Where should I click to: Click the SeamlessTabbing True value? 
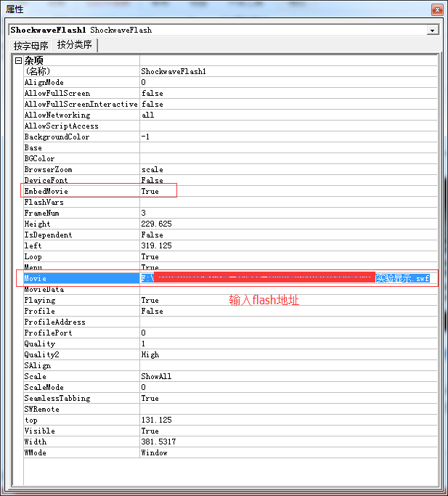point(288,398)
